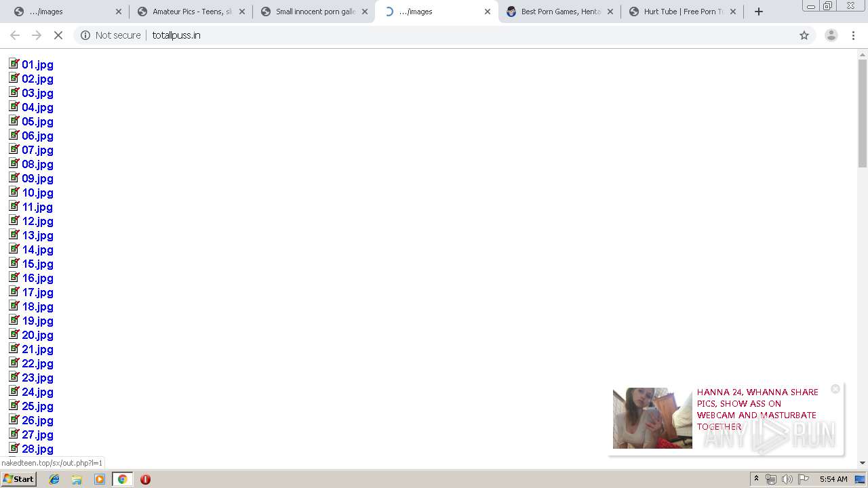Open the Windows Start menu
This screenshot has height=488, width=868.
[x=19, y=479]
